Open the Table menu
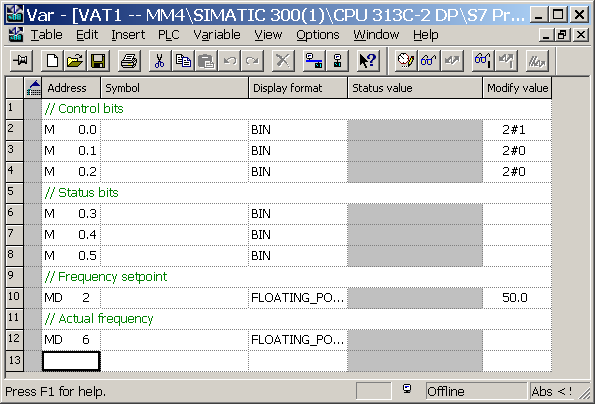This screenshot has height=404, width=595. 46,35
